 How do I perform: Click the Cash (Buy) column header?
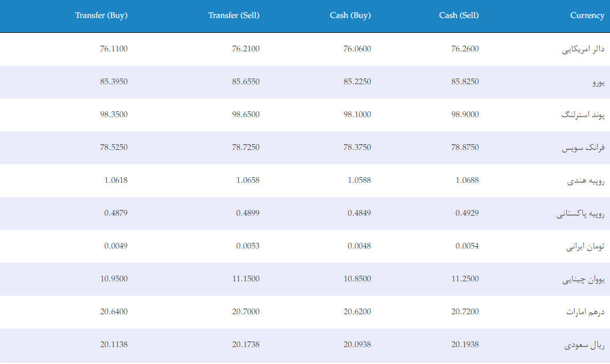click(350, 15)
